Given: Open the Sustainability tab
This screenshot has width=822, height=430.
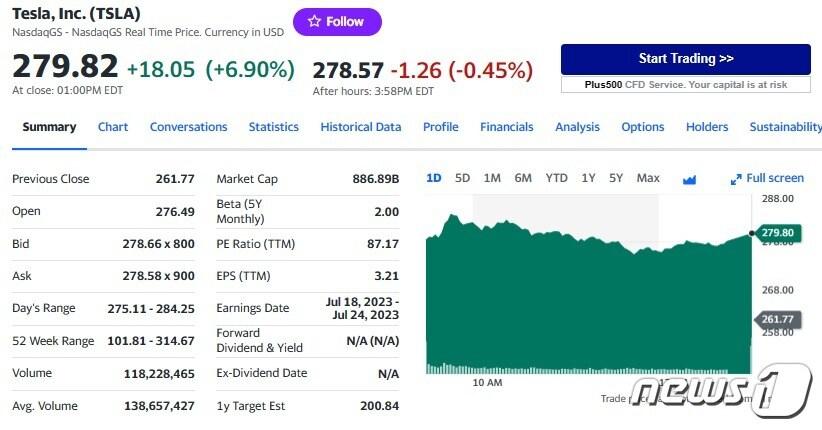Looking at the screenshot, I should click(785, 127).
